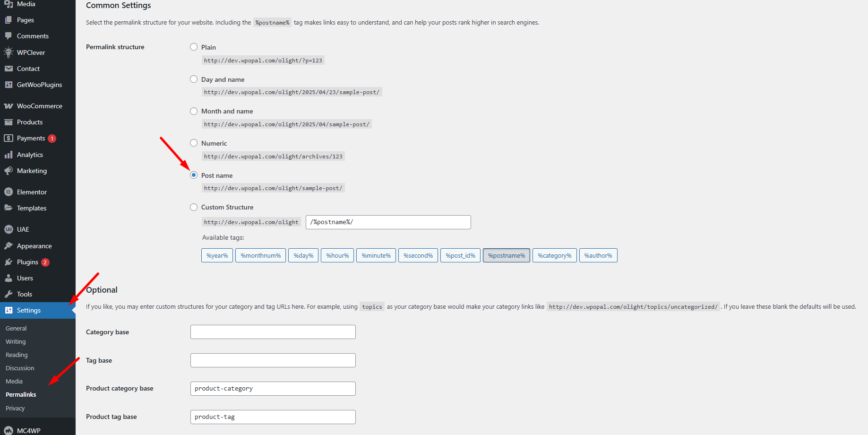Viewport: 868px width, 435px height.
Task: Open the Elementor menu icon
Action: pyautogui.click(x=9, y=192)
